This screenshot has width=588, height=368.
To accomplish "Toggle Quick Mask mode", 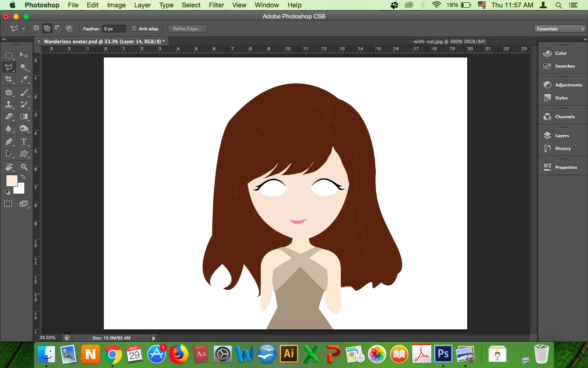I will pyautogui.click(x=8, y=203).
